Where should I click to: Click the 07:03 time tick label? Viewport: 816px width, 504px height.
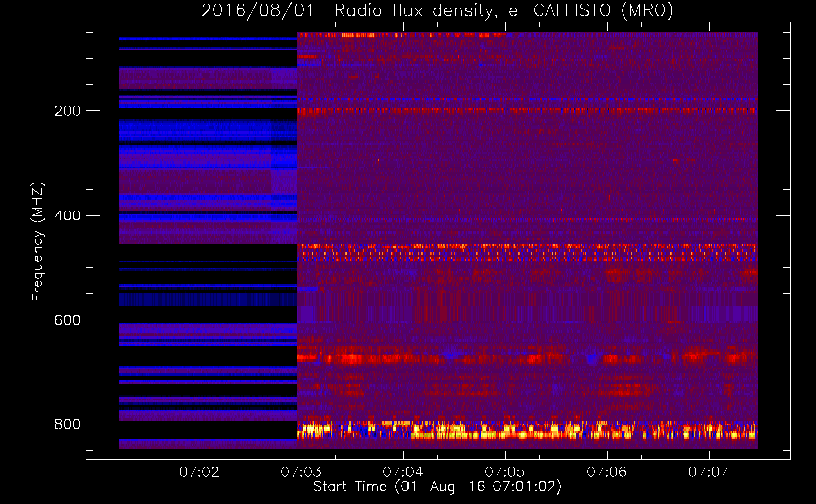click(x=302, y=472)
